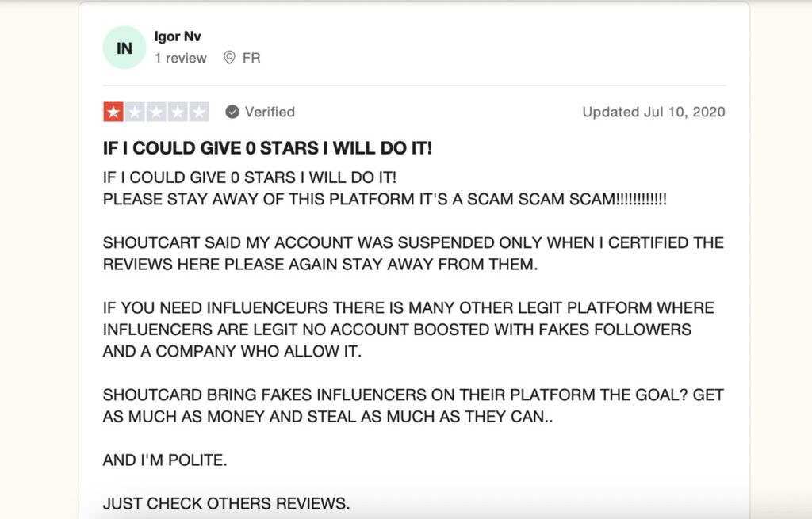Click the fifth grey star
812x519 pixels.
199,112
